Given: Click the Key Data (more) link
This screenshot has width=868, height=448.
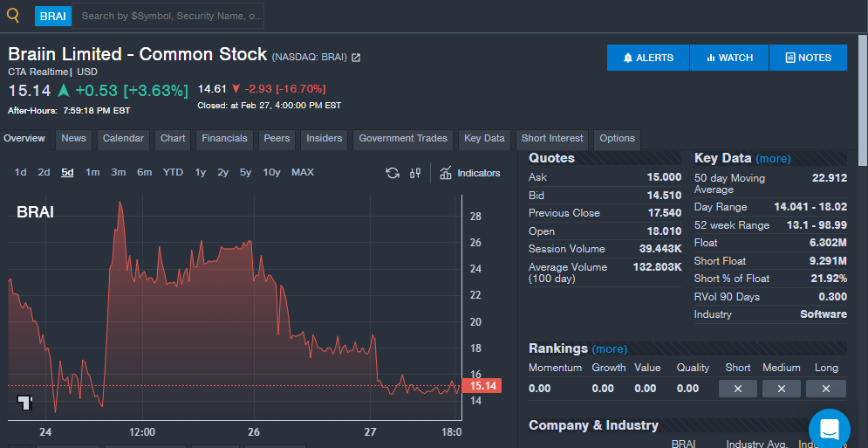Looking at the screenshot, I should pyautogui.click(x=773, y=159).
